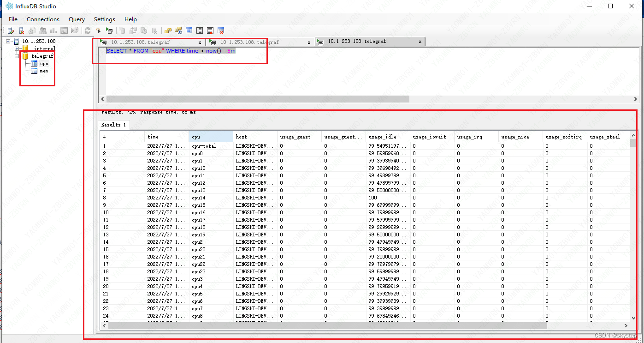Click the cpu column header
Screen dimensions: 644x343
[x=211, y=137]
